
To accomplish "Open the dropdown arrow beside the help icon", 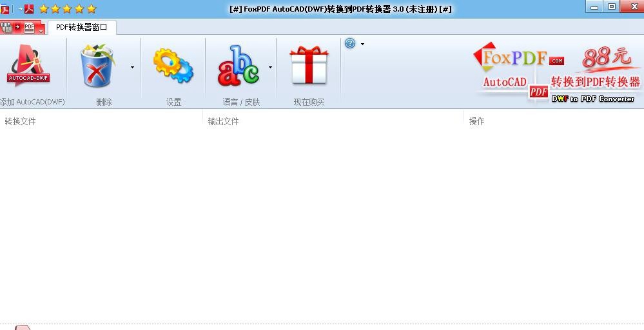I will pos(362,44).
